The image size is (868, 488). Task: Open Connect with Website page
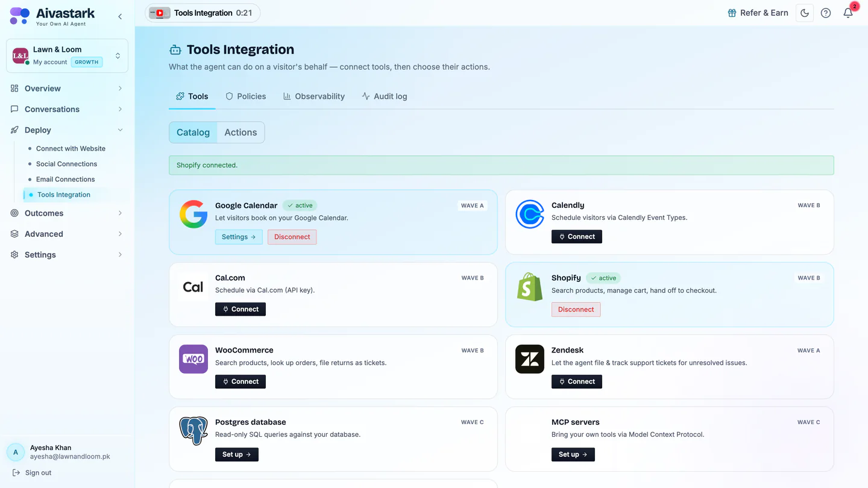pos(71,149)
